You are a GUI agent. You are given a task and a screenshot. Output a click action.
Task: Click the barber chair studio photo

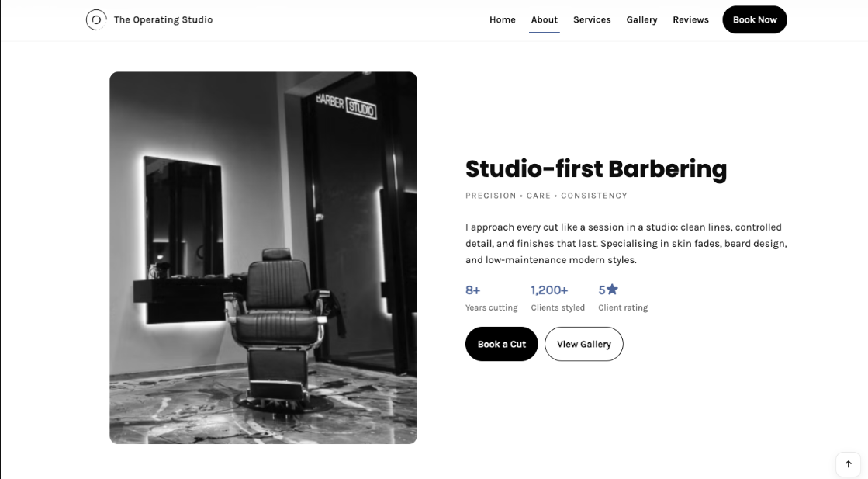coord(263,258)
